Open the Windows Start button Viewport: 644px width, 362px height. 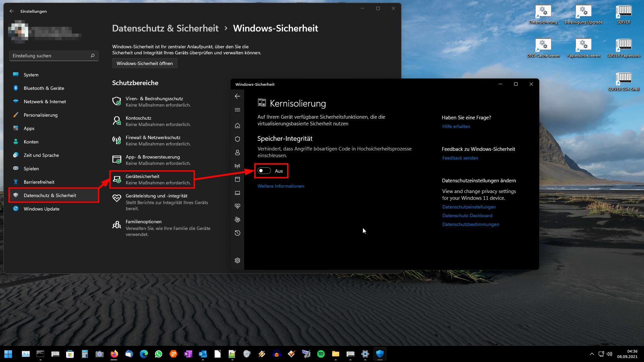point(8,354)
